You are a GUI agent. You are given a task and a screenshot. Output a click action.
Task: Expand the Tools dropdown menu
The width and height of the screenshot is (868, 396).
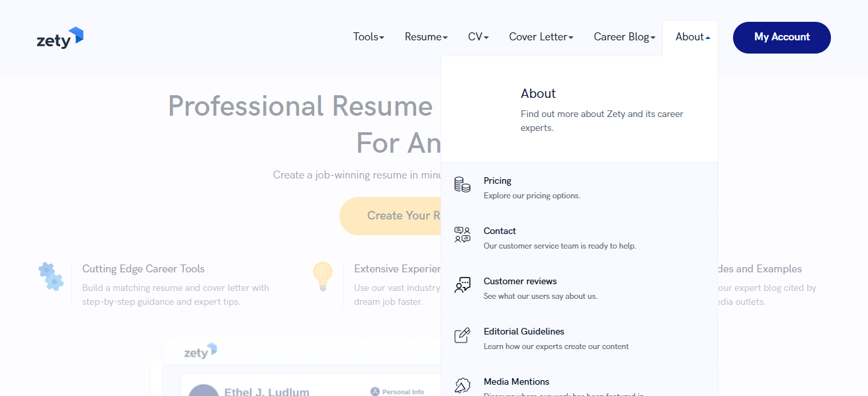tap(369, 37)
